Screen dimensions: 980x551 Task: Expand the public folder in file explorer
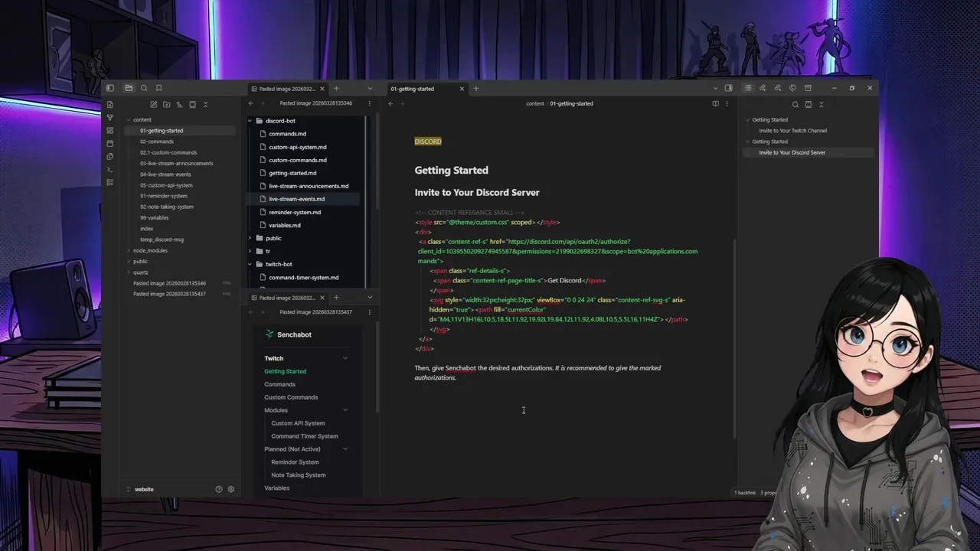[127, 261]
